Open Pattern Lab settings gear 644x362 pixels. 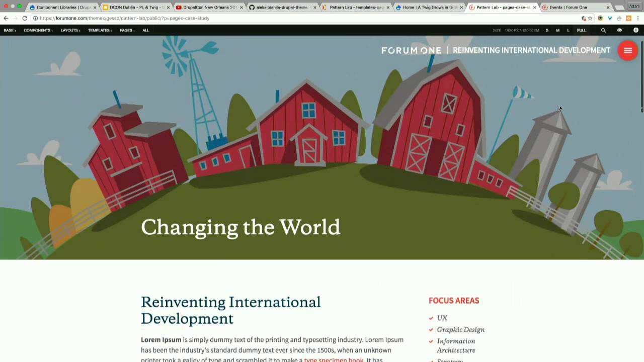click(636, 30)
